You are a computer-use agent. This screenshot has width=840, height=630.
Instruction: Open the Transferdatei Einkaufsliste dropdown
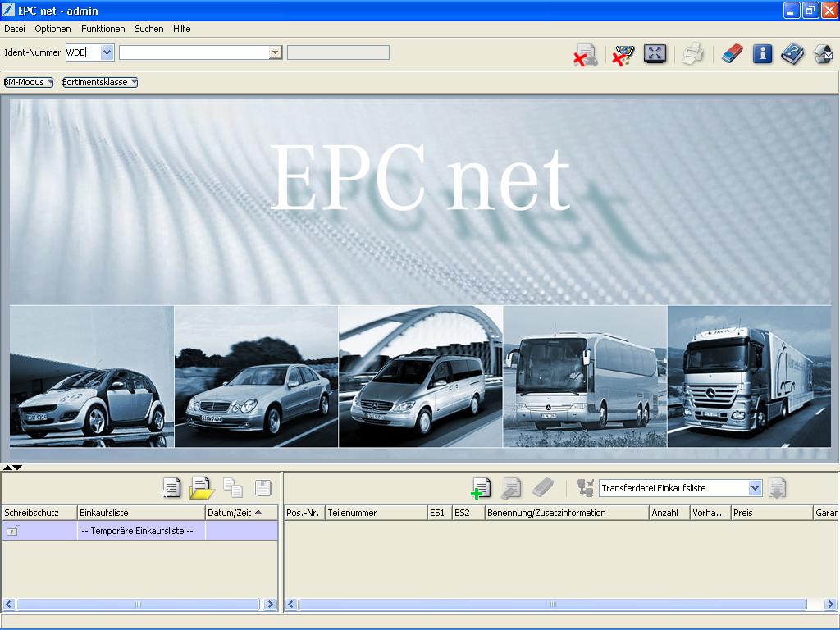755,488
